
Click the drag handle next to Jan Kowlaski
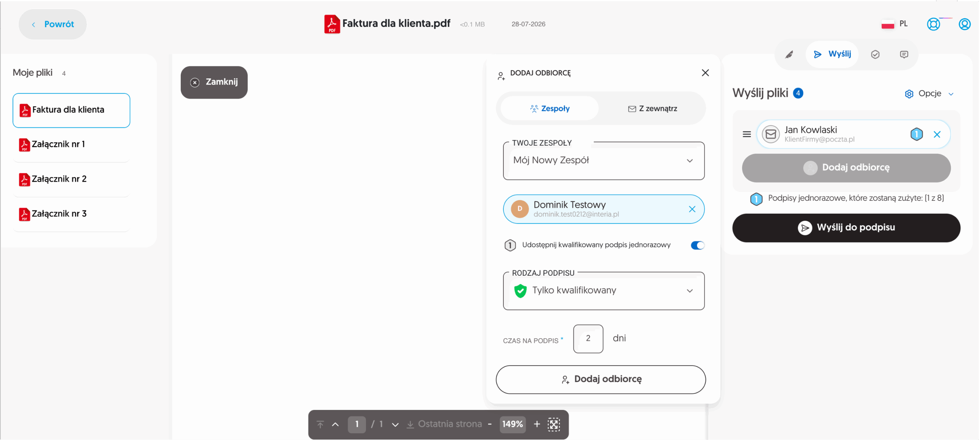(x=746, y=134)
